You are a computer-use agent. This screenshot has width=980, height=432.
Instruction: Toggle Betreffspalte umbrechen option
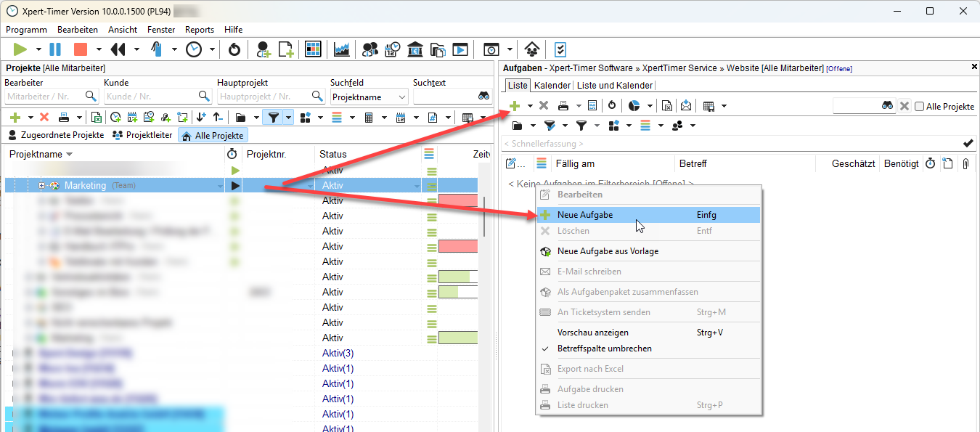point(604,349)
